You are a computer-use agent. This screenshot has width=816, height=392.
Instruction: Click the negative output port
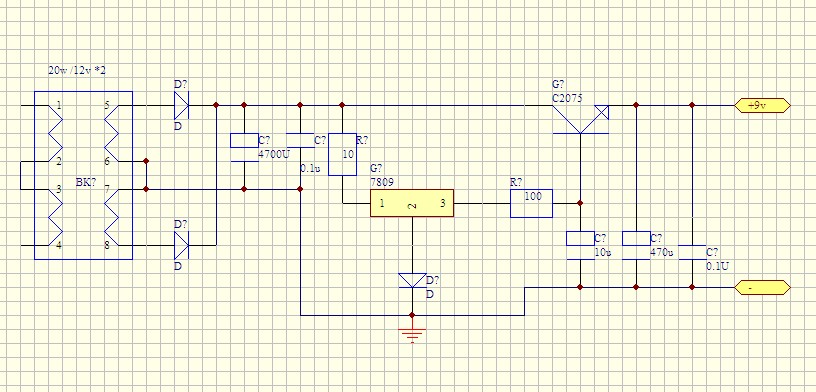tap(762, 287)
